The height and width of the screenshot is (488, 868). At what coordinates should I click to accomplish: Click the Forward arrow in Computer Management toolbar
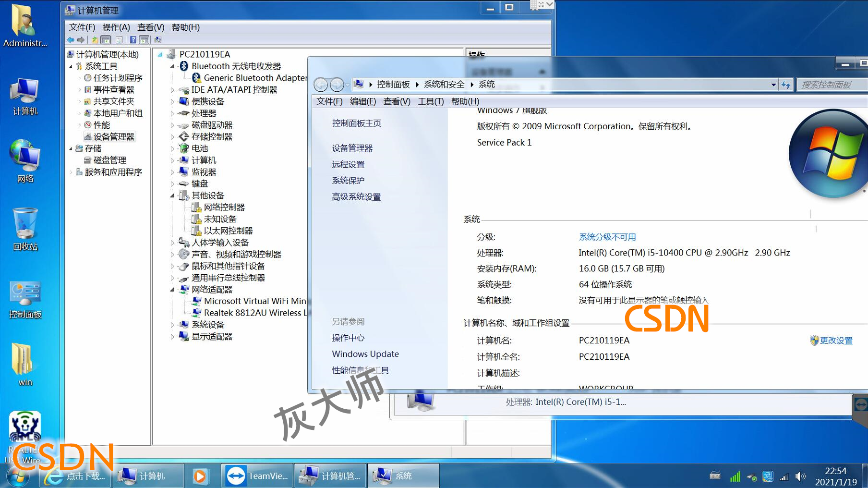tap(81, 40)
